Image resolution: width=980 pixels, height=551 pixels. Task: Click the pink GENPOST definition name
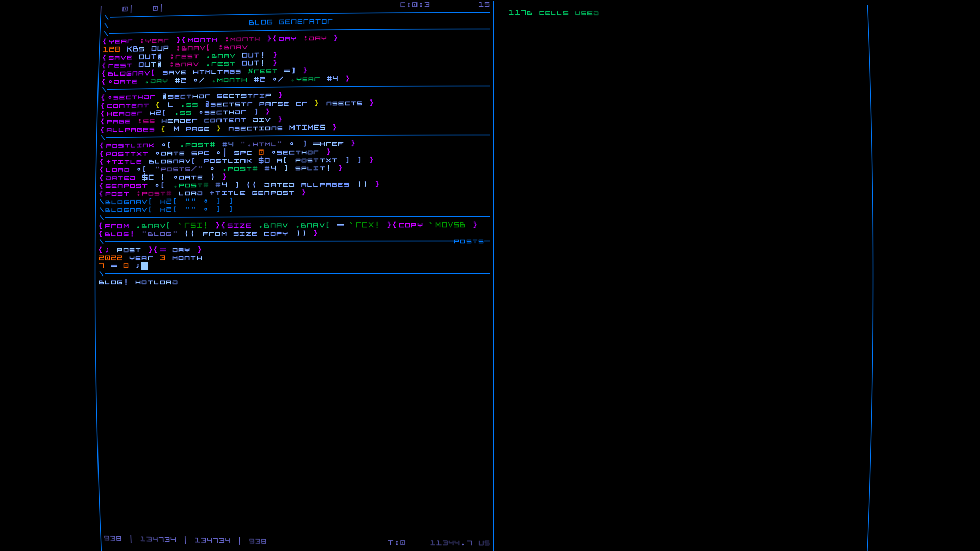pos(126,186)
